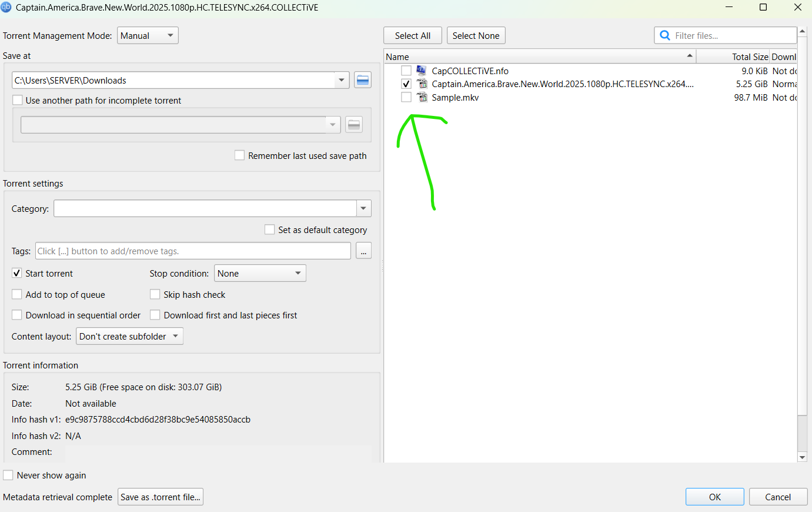
Task: Open Torrent Management Mode dropdown
Action: tap(148, 35)
